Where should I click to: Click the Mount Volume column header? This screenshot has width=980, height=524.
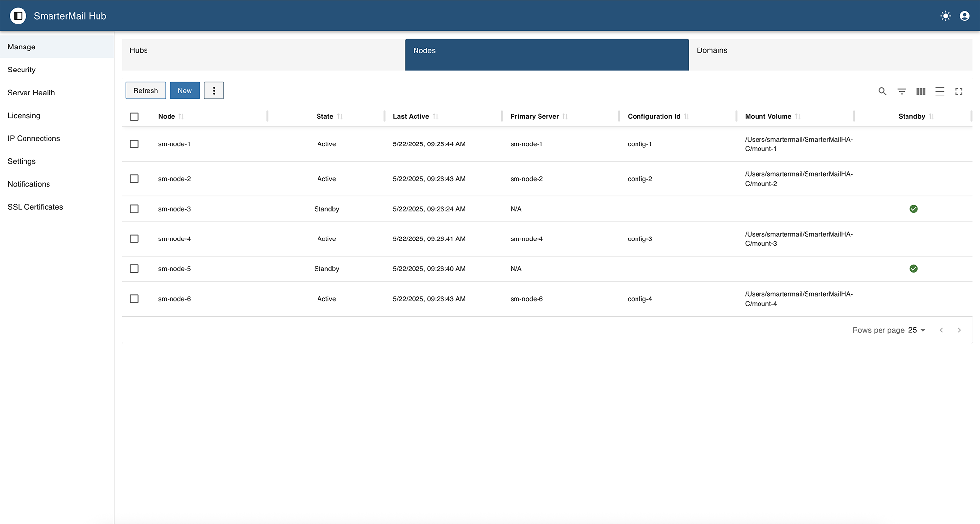tap(768, 117)
